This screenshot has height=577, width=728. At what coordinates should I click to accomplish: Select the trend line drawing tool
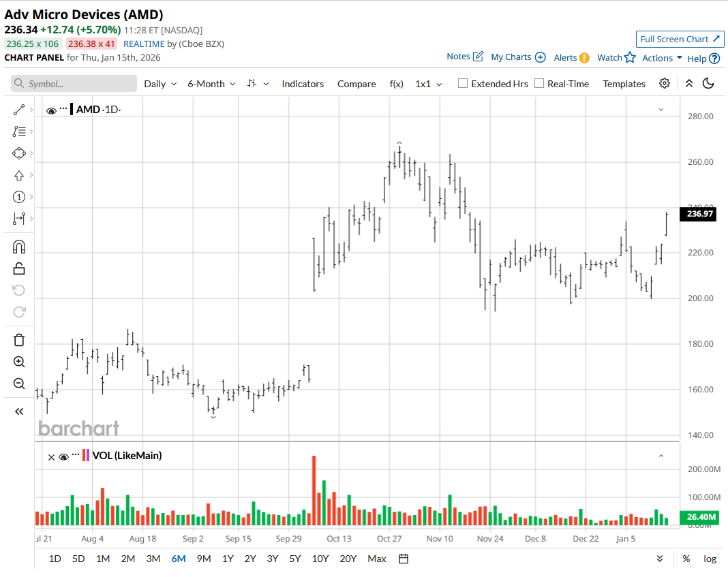point(19,110)
